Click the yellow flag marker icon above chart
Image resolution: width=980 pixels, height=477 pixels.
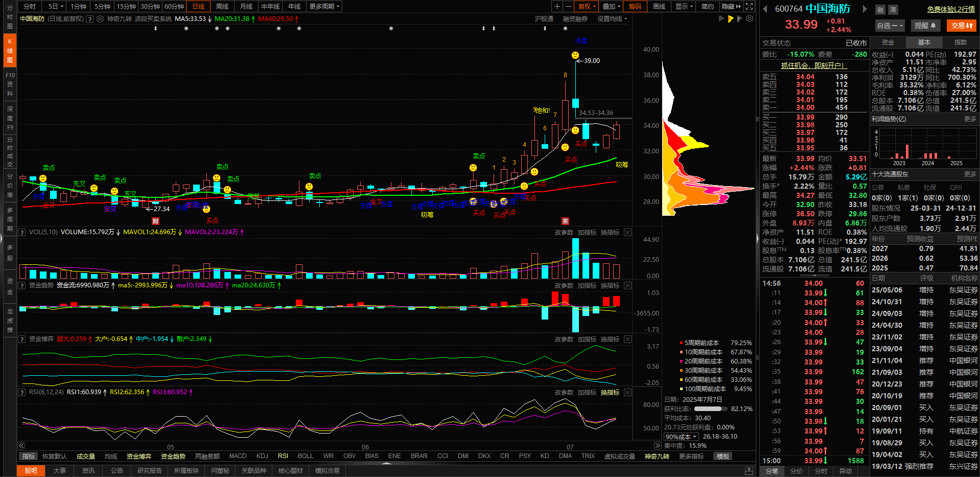731,19
